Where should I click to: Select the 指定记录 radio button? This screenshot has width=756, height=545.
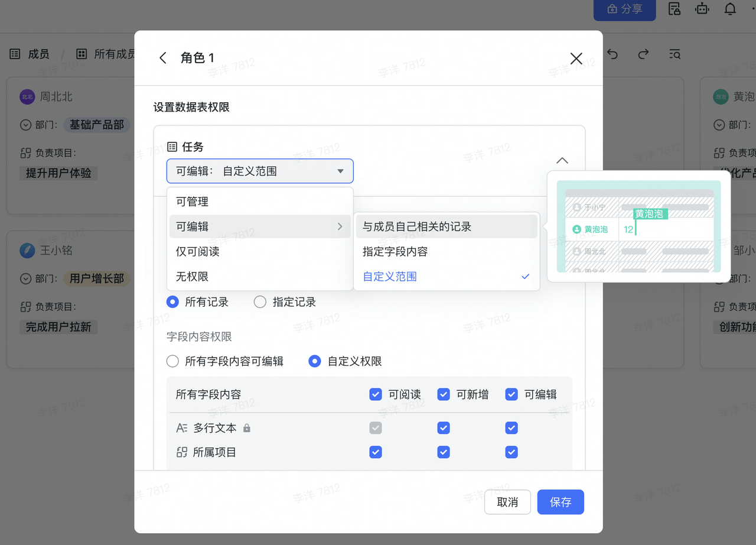point(260,302)
